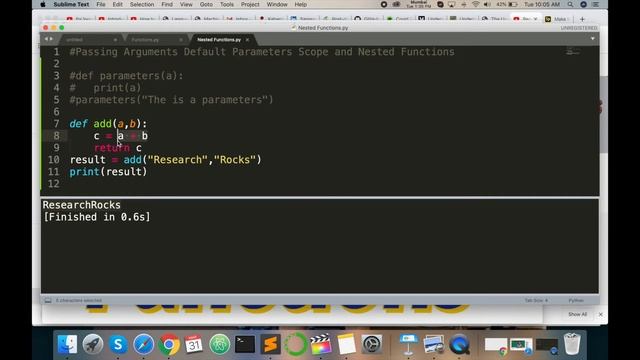This screenshot has width=640, height=360.
Task: Open Keynote podium icon in dock
Action: 409,344
